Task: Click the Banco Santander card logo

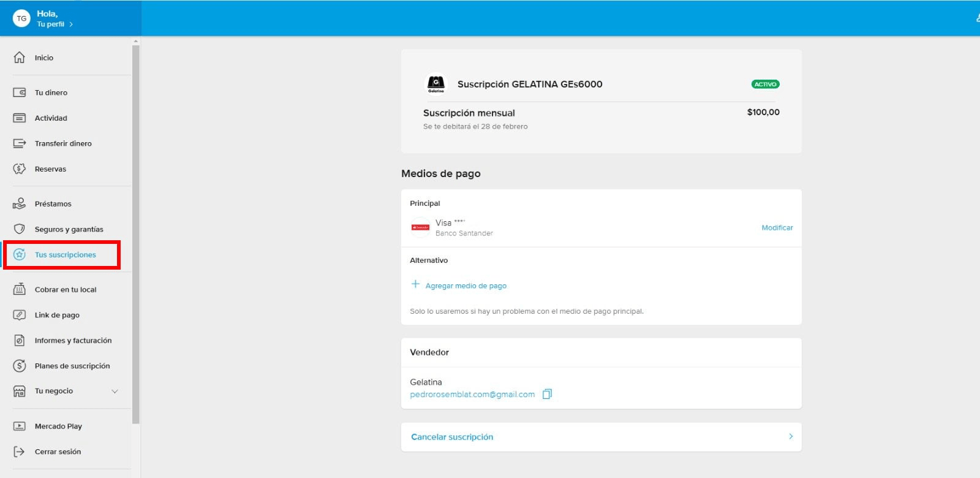Action: point(420,227)
